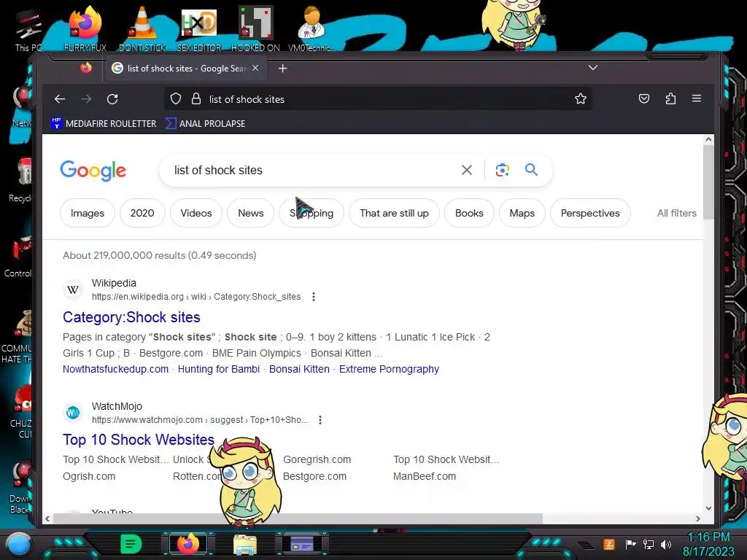Open All filters
Image resolution: width=747 pixels, height=560 pixels.
click(x=676, y=214)
